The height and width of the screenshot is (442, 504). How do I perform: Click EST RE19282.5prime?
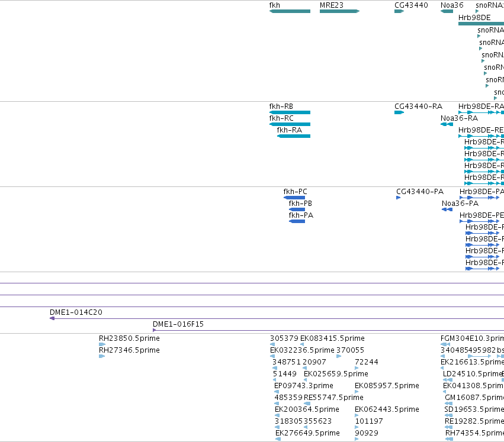tap(449, 428)
